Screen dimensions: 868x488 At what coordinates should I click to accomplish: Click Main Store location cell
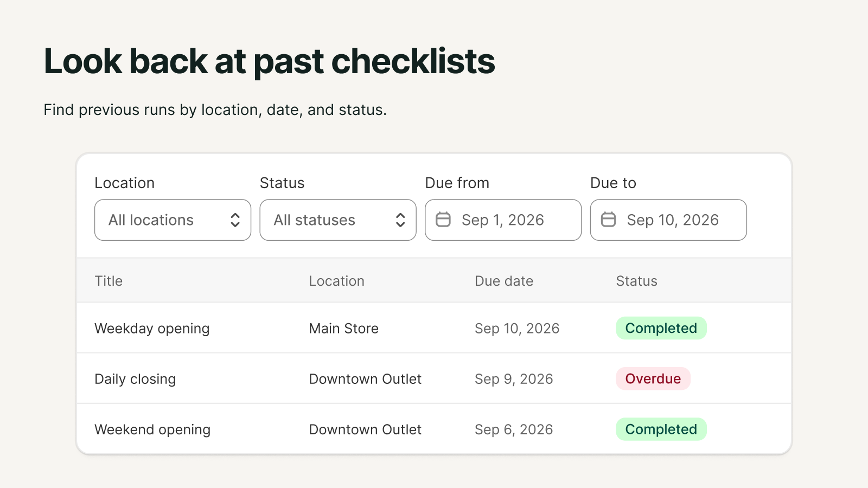(x=343, y=328)
